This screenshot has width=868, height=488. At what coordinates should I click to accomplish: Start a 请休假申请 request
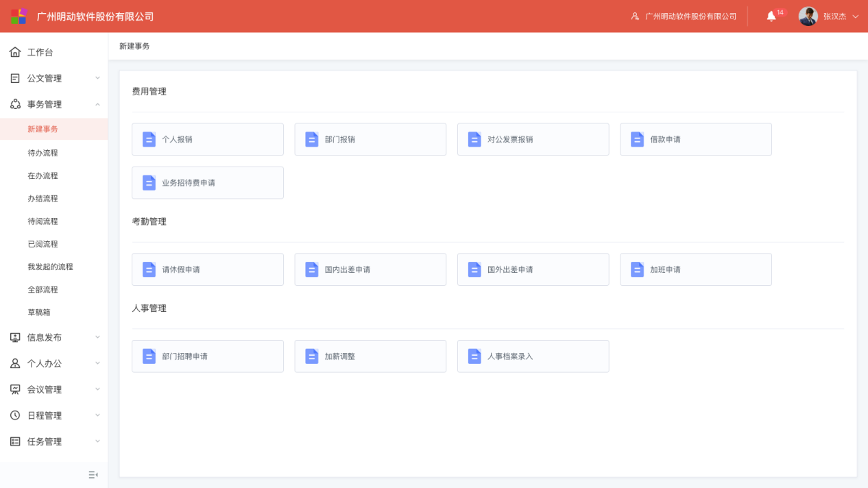pos(207,269)
